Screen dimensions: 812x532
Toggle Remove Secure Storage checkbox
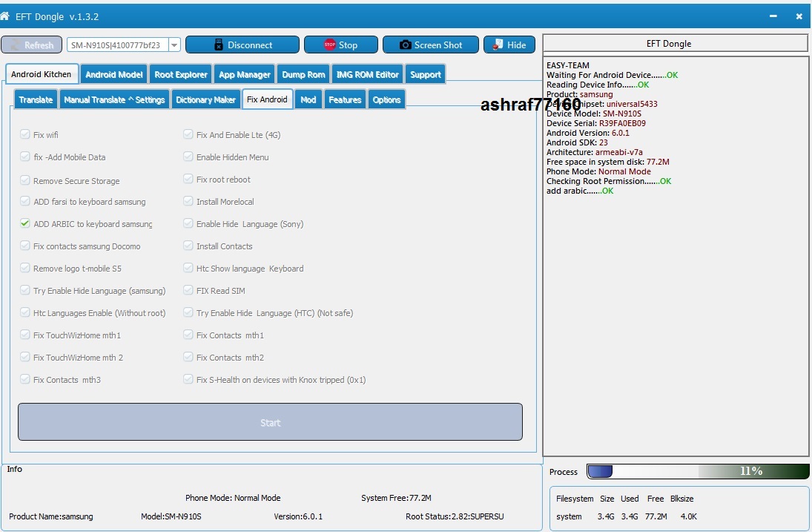[x=25, y=180]
